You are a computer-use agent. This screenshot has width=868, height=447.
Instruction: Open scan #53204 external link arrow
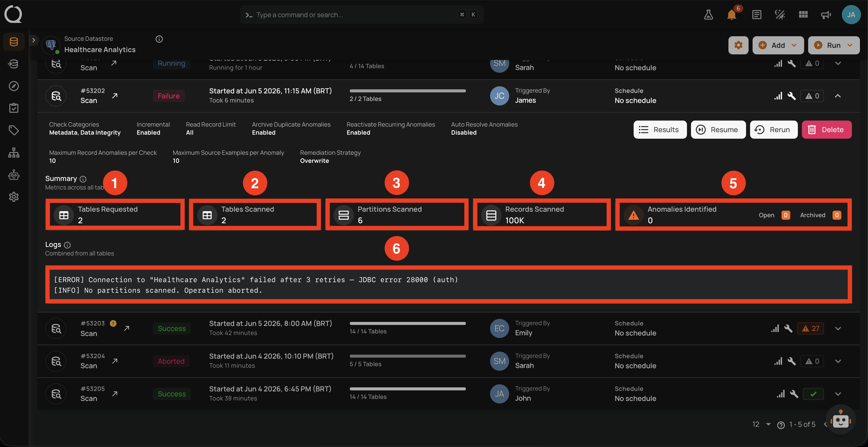click(115, 361)
